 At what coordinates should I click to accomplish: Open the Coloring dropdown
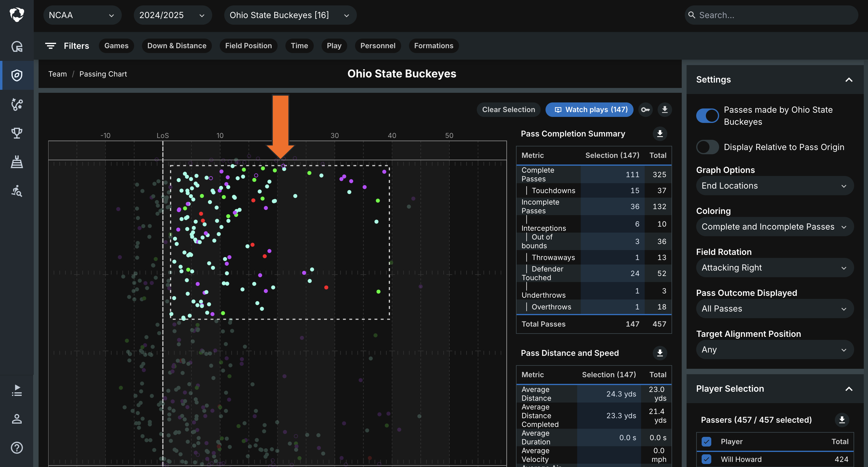pyautogui.click(x=775, y=227)
